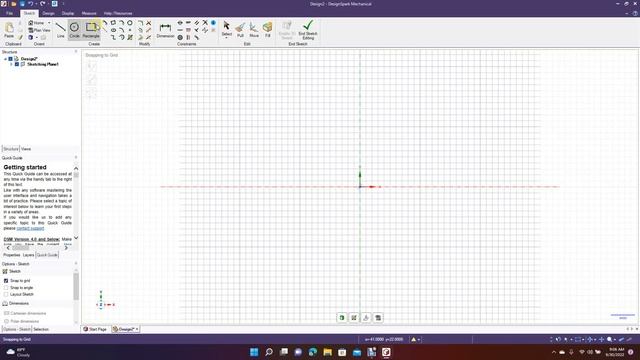The image size is (640, 360).
Task: Open File Explorer from taskbar
Action: pyautogui.click(x=327, y=352)
